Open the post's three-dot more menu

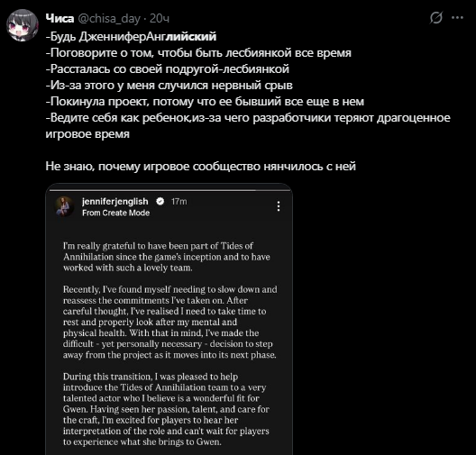click(x=457, y=18)
